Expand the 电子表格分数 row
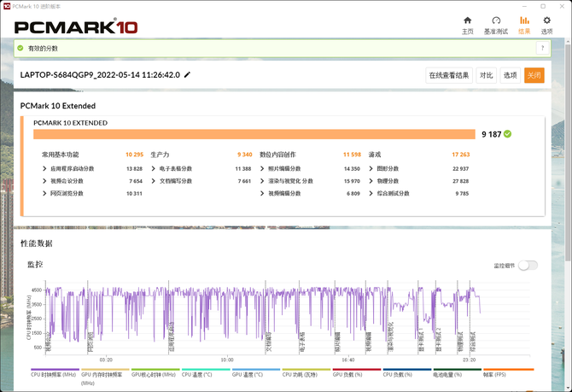 [x=154, y=169]
